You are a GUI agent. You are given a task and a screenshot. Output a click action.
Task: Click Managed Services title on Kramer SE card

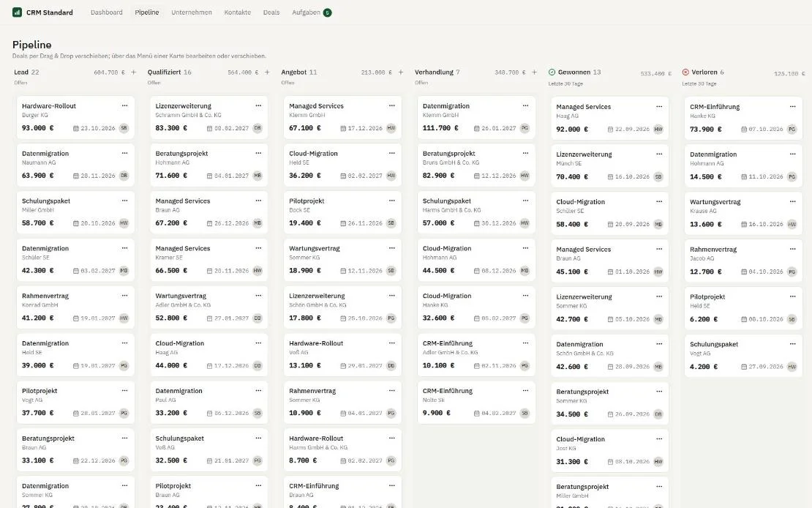coord(183,248)
